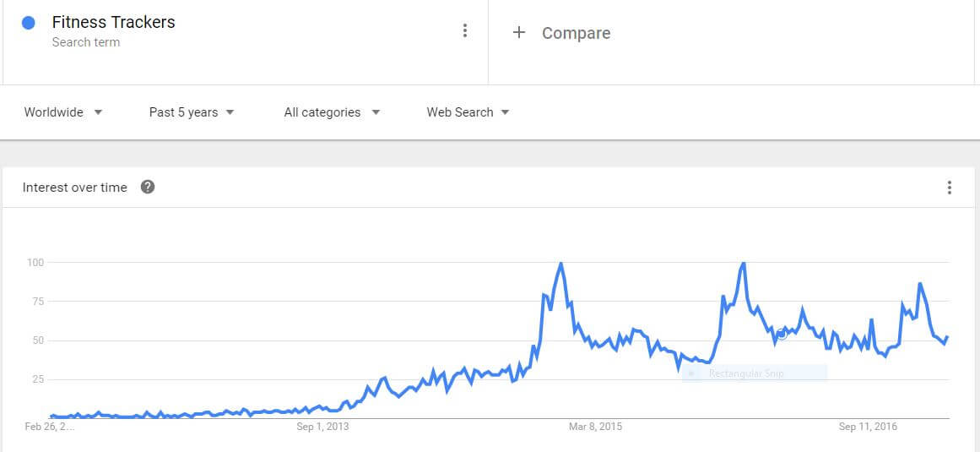This screenshot has height=452, width=980.
Task: Click the plus icon beside Compare
Action: (519, 32)
